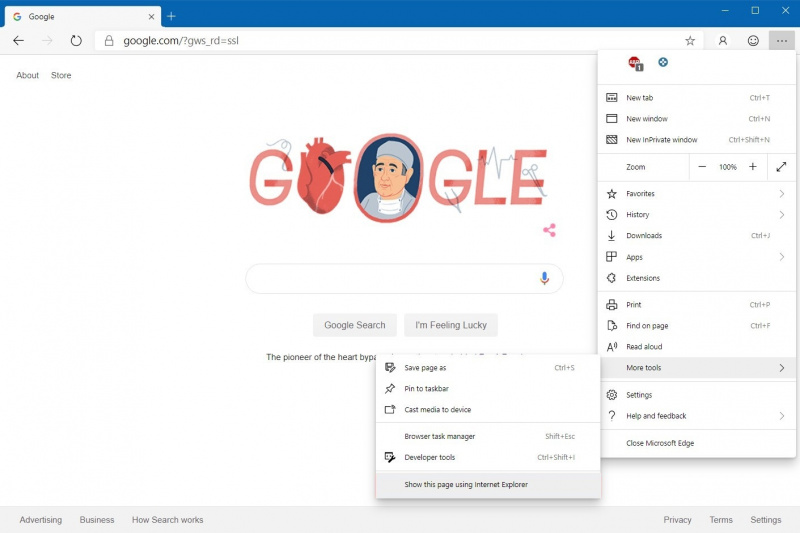Click the refresh page icon
800x533 pixels.
tap(76, 41)
